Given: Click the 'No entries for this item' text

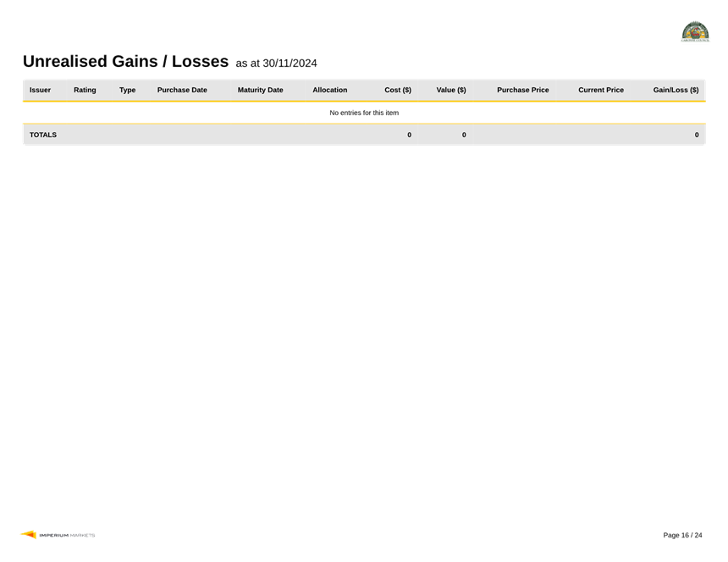Looking at the screenshot, I should click(x=364, y=113).
